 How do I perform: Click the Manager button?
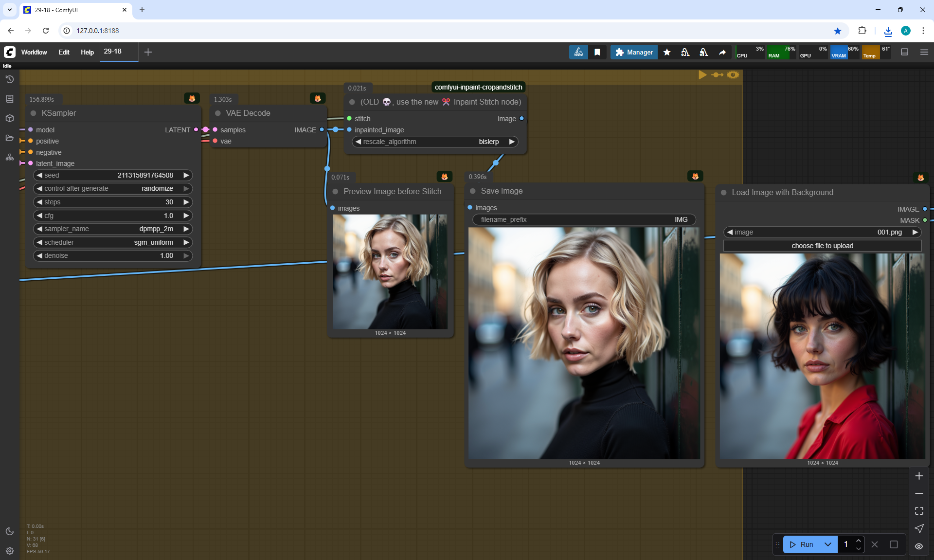(x=634, y=52)
